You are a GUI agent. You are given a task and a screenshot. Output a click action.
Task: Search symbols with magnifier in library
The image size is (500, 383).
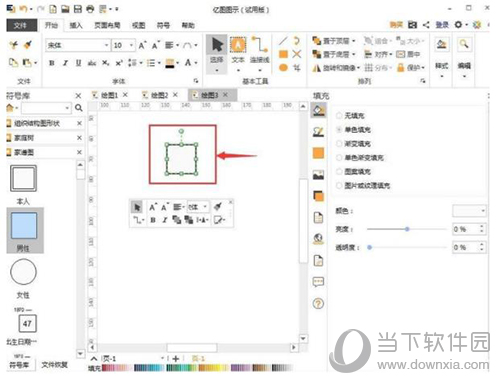(79, 108)
